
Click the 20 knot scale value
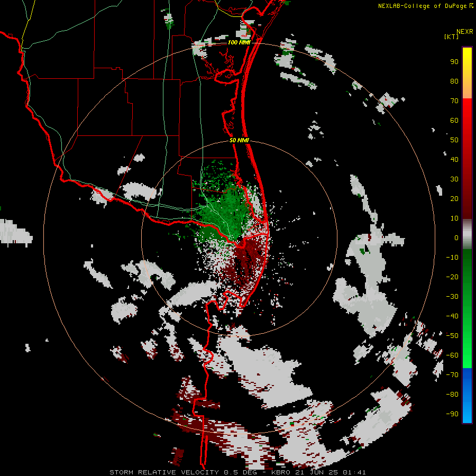pos(454,199)
